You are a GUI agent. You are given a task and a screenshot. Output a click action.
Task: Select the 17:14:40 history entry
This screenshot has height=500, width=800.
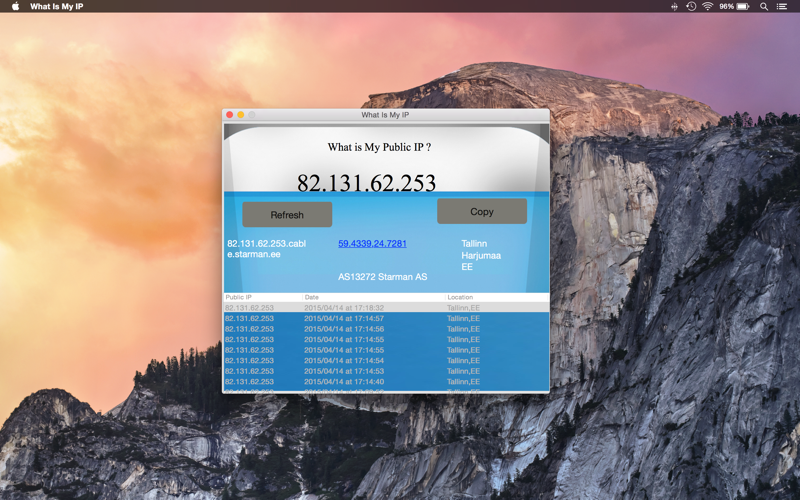pyautogui.click(x=386, y=382)
